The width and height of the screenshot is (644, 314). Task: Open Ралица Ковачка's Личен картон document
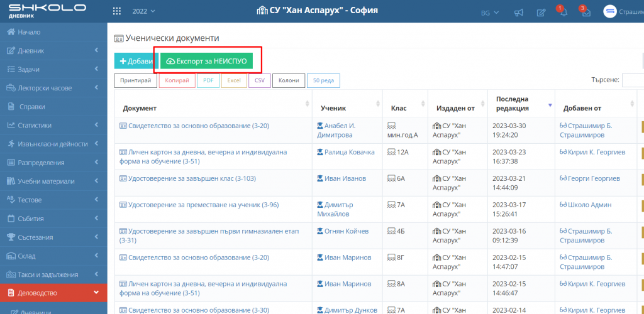tap(203, 156)
